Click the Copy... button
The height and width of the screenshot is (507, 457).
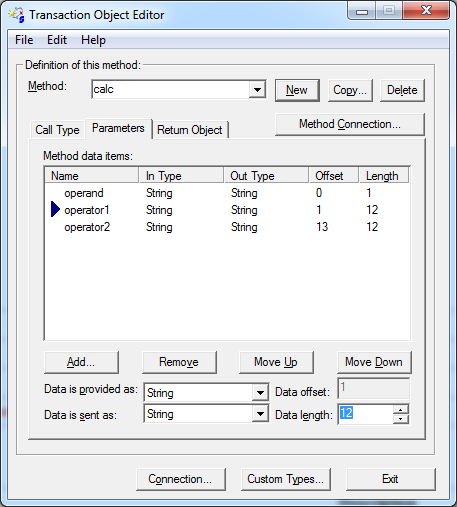tap(350, 90)
